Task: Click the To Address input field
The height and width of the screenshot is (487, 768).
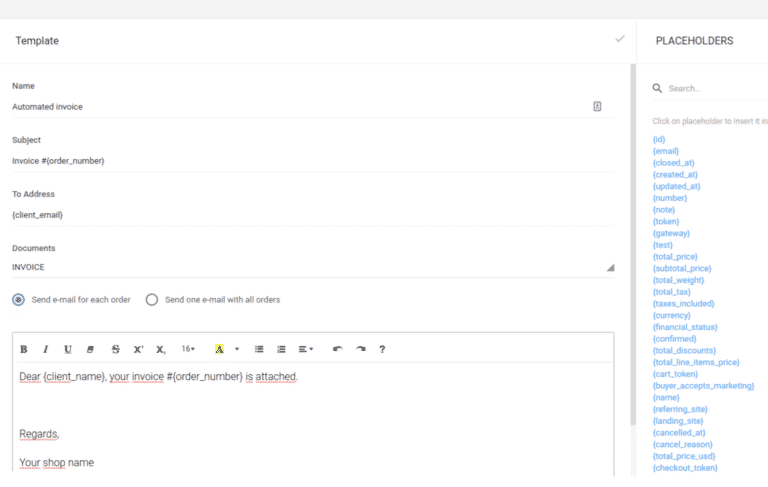Action: click(313, 215)
